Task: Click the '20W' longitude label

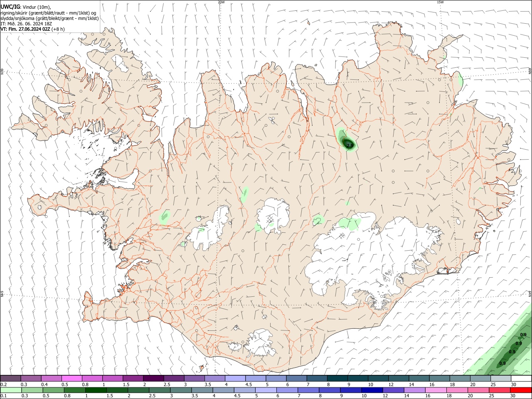Action: 221,2
